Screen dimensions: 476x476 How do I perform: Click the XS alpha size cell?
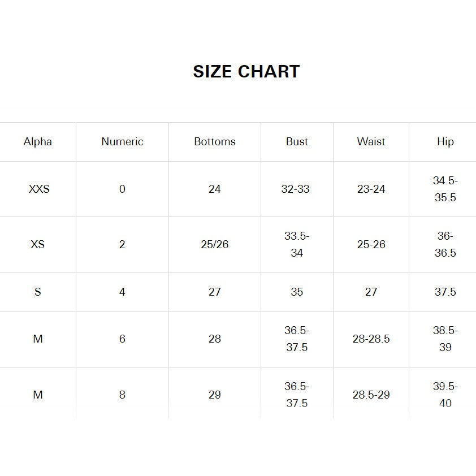(x=38, y=245)
